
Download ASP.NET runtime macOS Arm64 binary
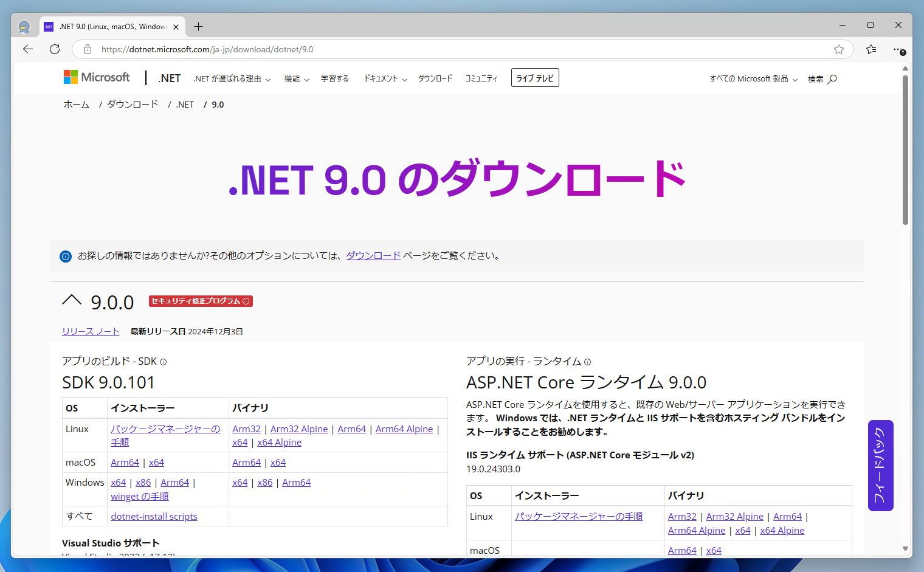682,551
